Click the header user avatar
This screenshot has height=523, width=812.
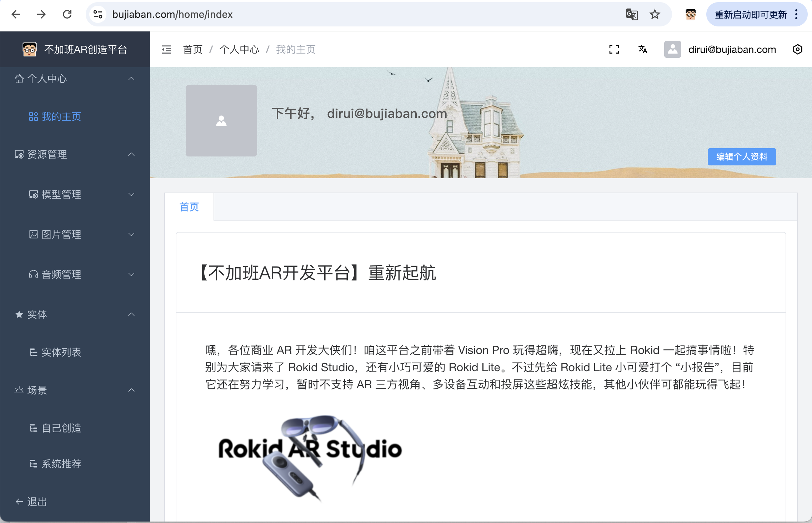(x=673, y=49)
